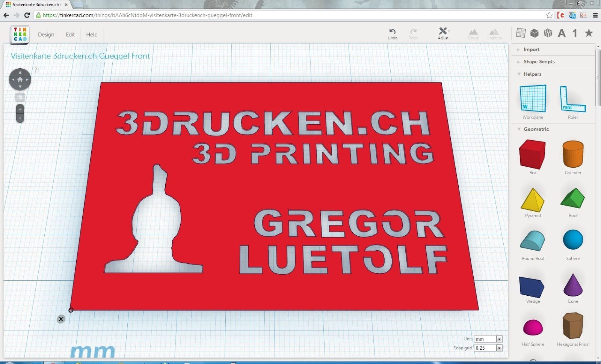Open the question mark hint near the orbit control
This screenshot has width=601, height=364.
click(x=36, y=69)
